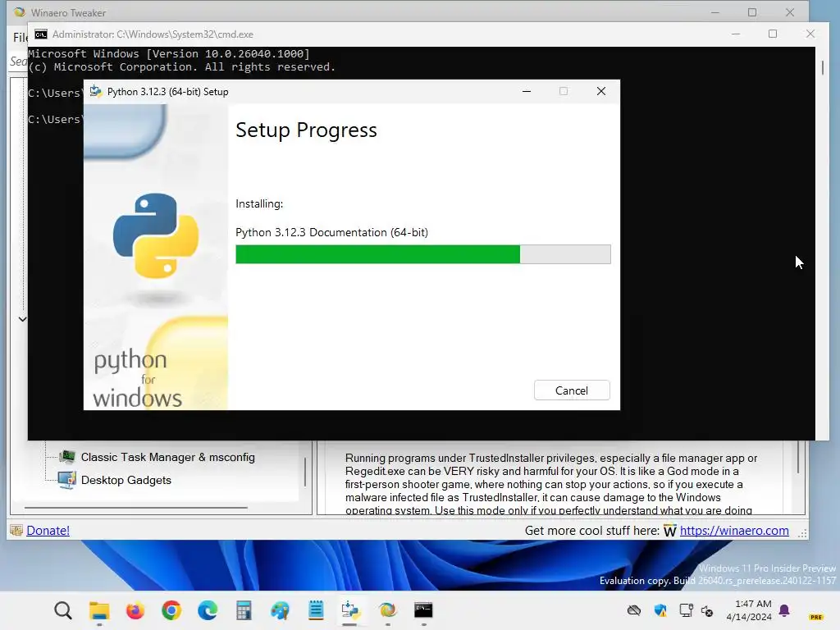Switch to Command Prompt taskbar icon
The image size is (840, 630).
(423, 610)
